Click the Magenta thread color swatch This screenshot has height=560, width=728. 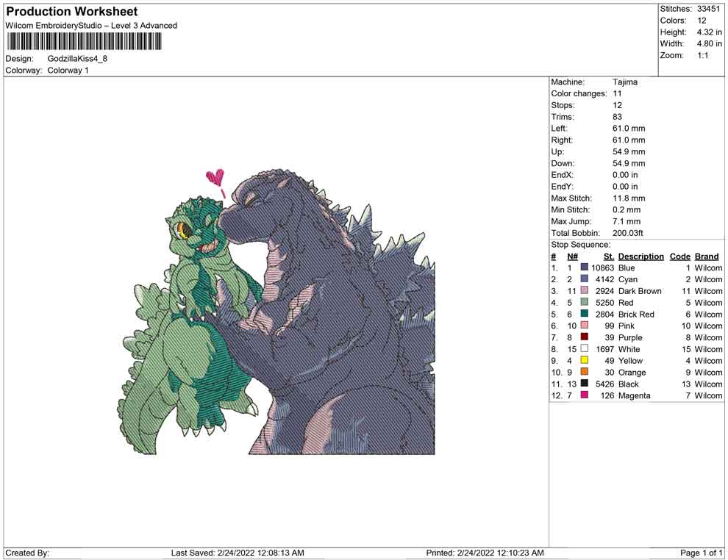click(585, 395)
